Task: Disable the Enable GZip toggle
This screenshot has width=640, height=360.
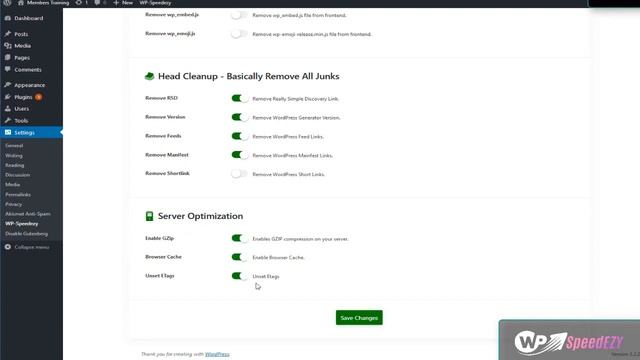Action: pos(240,238)
